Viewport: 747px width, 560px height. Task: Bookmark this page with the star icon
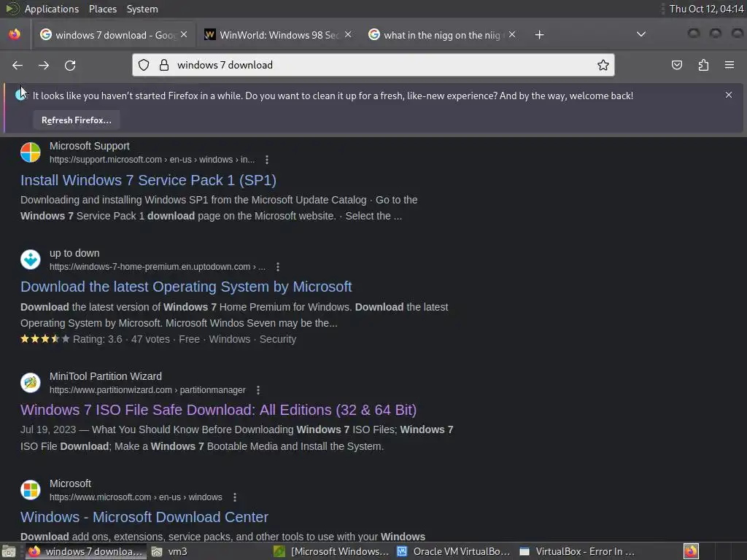(603, 65)
